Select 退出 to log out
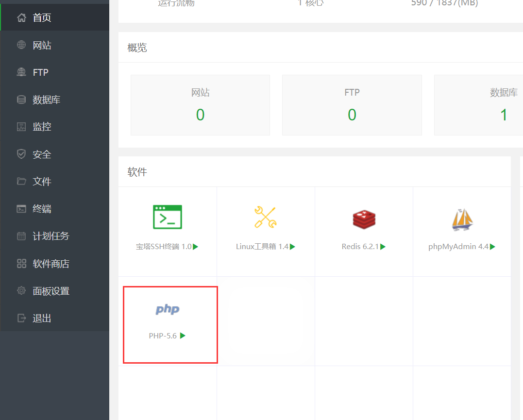This screenshot has height=420, width=523. (x=55, y=318)
